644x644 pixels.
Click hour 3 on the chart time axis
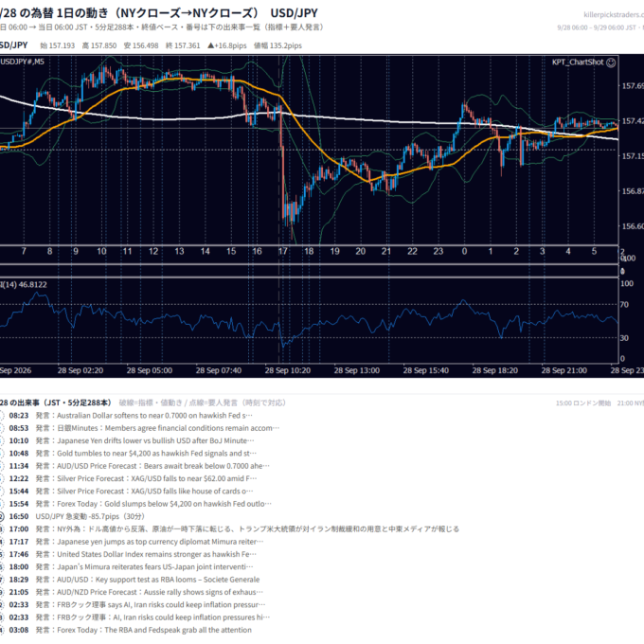coord(542,251)
